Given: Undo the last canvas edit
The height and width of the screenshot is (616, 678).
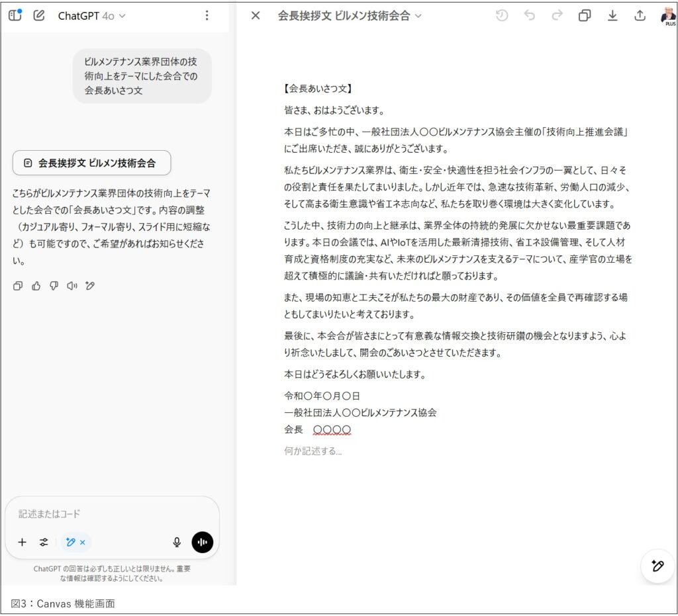Looking at the screenshot, I should pyautogui.click(x=529, y=15).
